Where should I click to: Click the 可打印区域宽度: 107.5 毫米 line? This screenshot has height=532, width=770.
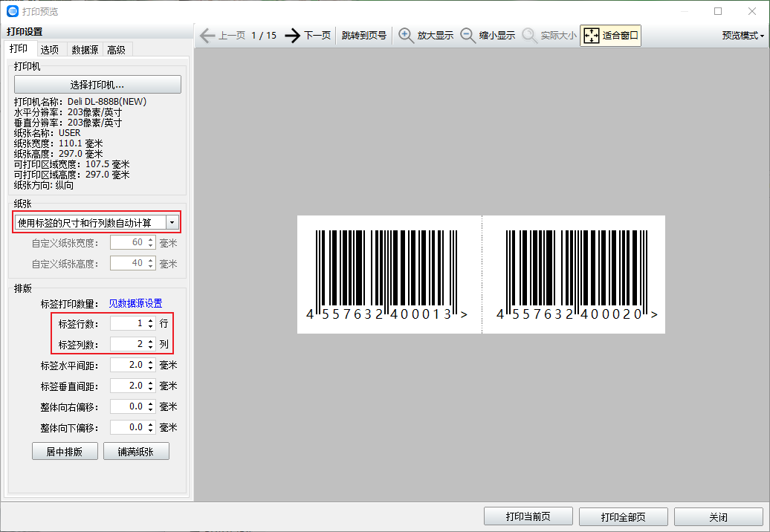[71, 164]
